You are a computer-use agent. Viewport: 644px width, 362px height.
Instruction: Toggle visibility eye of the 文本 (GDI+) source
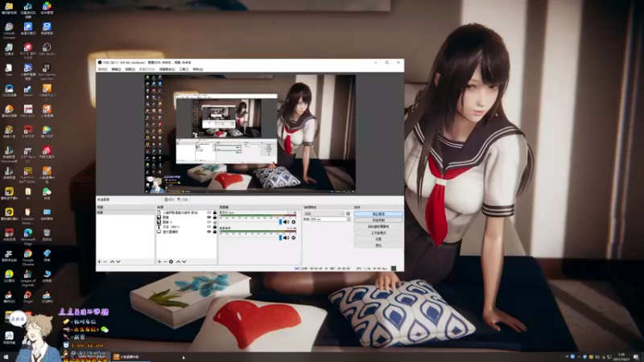pos(208,227)
